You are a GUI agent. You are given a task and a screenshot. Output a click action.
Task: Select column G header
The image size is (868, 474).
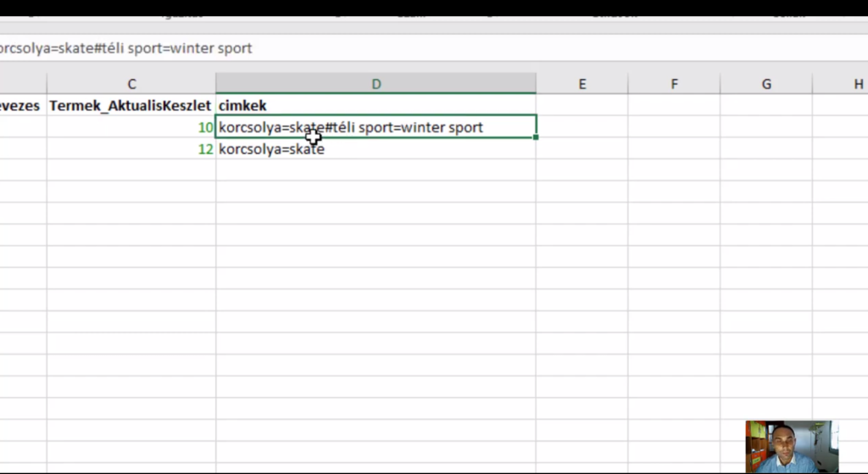tap(766, 83)
